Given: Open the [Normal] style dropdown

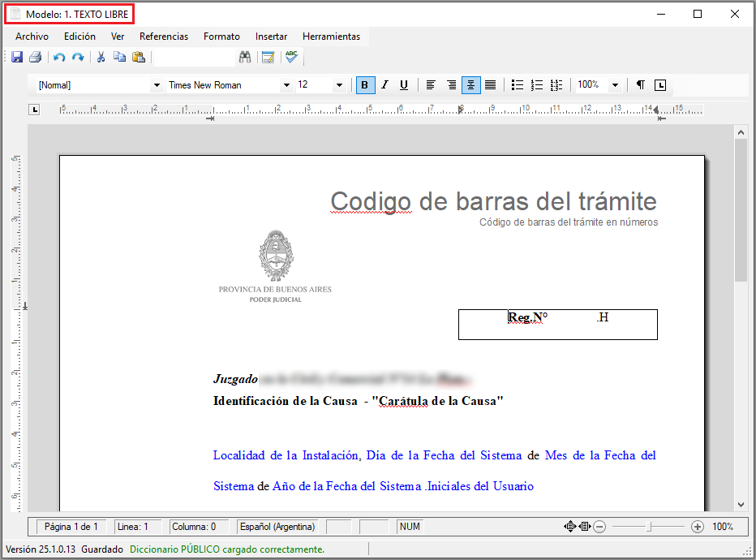Looking at the screenshot, I should pyautogui.click(x=157, y=85).
